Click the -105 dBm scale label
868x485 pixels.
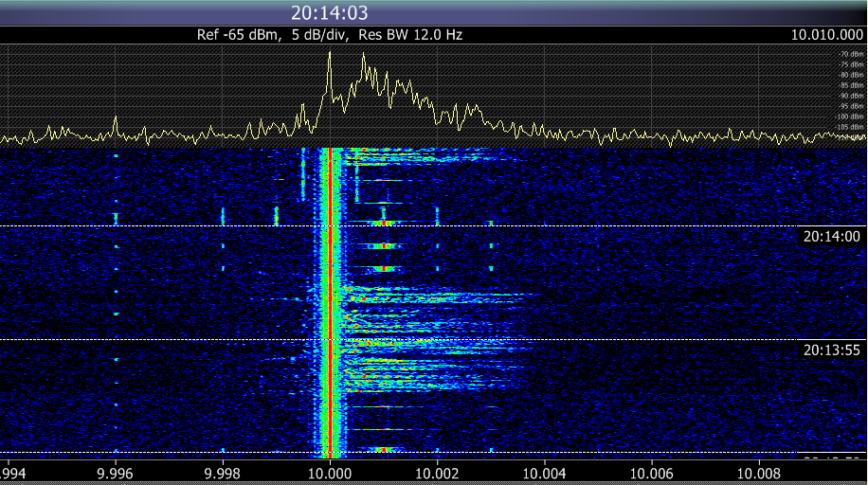pos(850,127)
